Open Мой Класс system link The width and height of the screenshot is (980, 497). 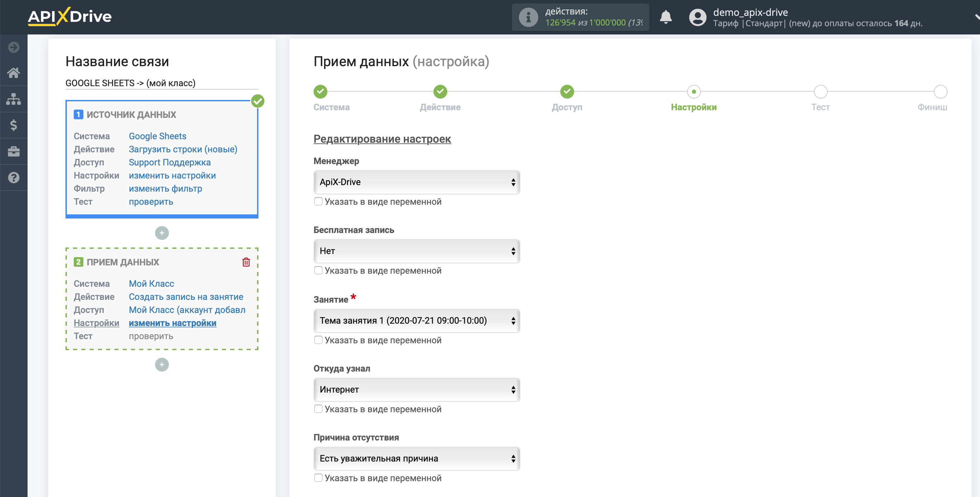pos(151,284)
